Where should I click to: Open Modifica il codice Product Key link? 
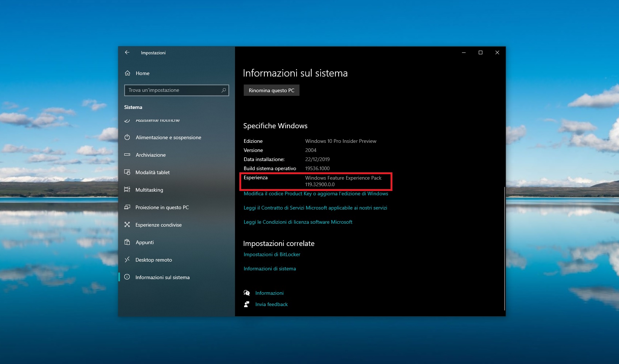316,193
